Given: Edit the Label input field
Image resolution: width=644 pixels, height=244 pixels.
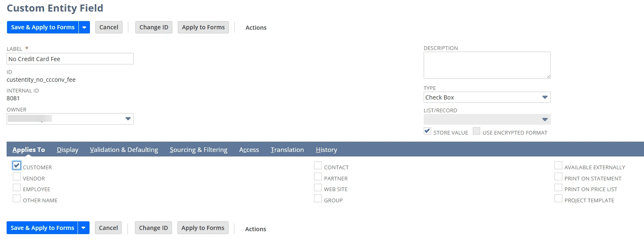Looking at the screenshot, I should pyautogui.click(x=70, y=59).
